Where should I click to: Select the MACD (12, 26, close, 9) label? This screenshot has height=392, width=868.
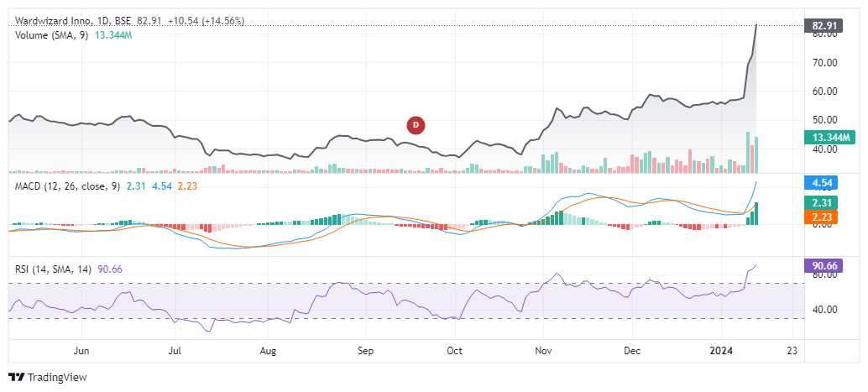[67, 186]
